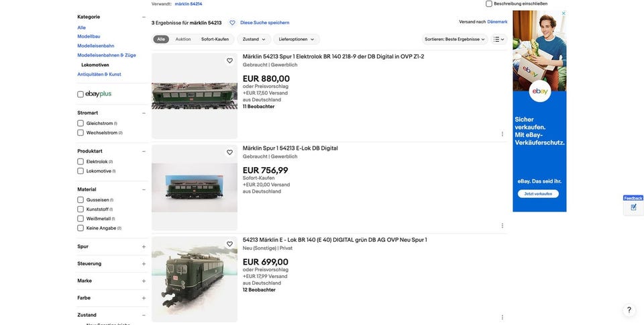Open the Feedback panel icon
Image resolution: width=644 pixels, height=325 pixels.
click(x=633, y=207)
